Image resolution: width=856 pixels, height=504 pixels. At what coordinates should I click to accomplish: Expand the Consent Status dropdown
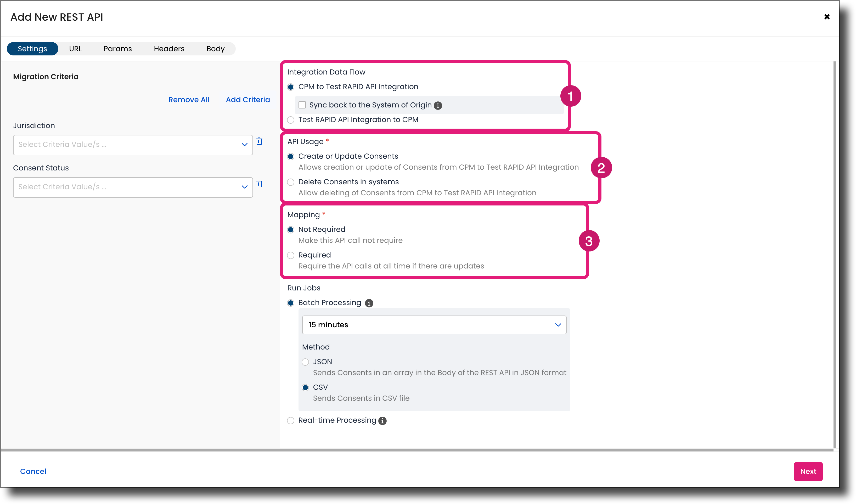tap(133, 187)
